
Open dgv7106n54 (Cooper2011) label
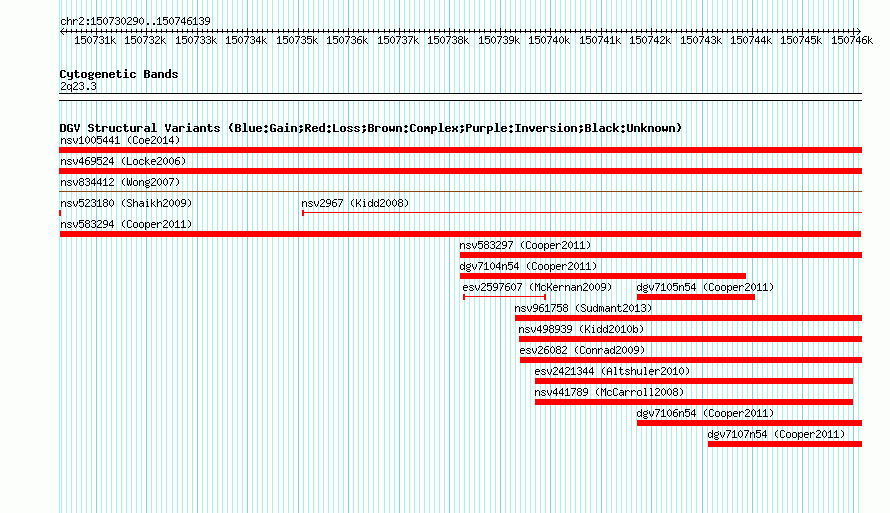click(x=705, y=413)
